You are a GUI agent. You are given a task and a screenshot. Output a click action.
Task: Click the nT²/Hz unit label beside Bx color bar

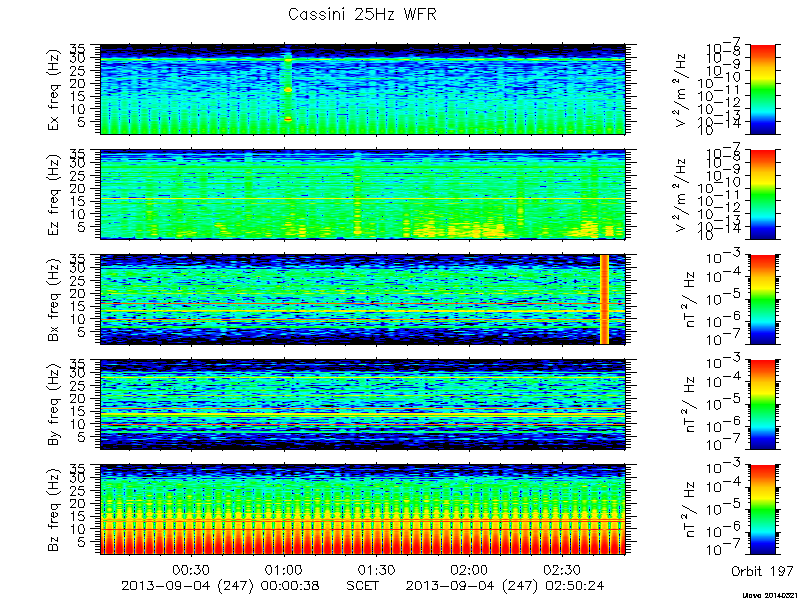coord(690,299)
